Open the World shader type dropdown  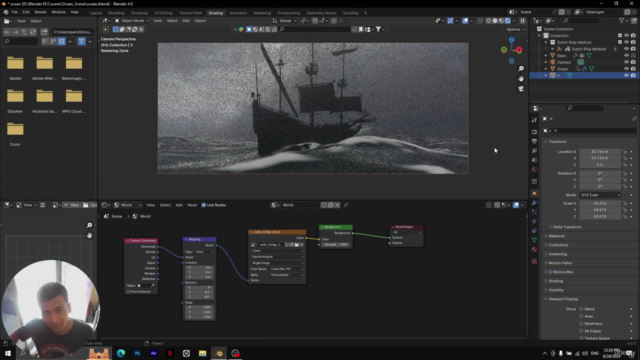click(x=127, y=205)
